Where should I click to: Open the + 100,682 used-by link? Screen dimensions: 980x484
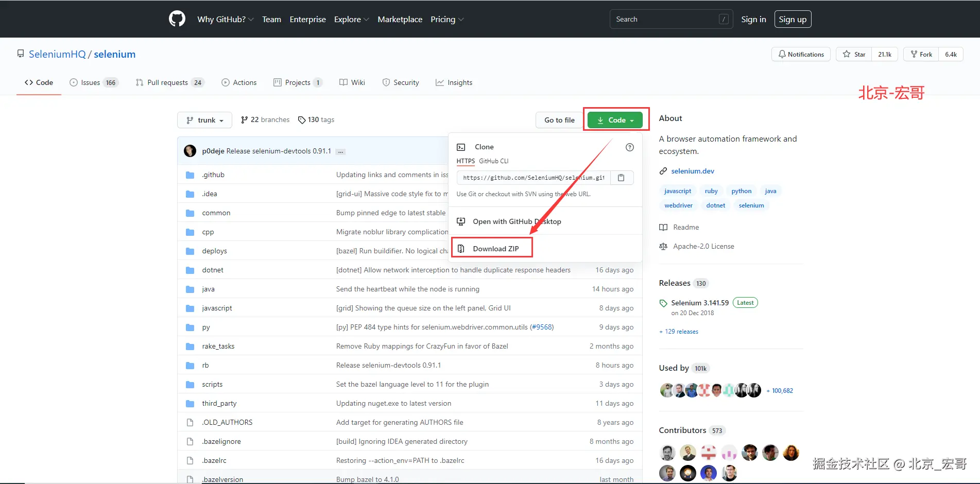tap(780, 391)
